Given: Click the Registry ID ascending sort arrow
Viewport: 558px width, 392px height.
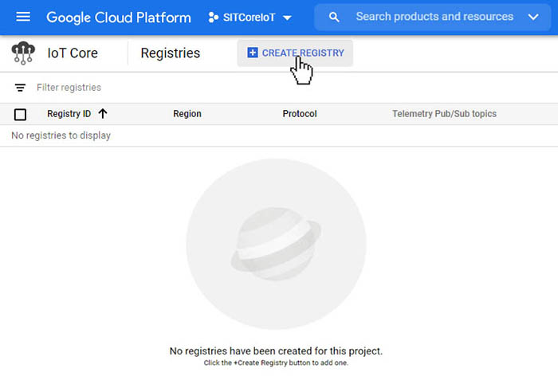Looking at the screenshot, I should pos(103,114).
